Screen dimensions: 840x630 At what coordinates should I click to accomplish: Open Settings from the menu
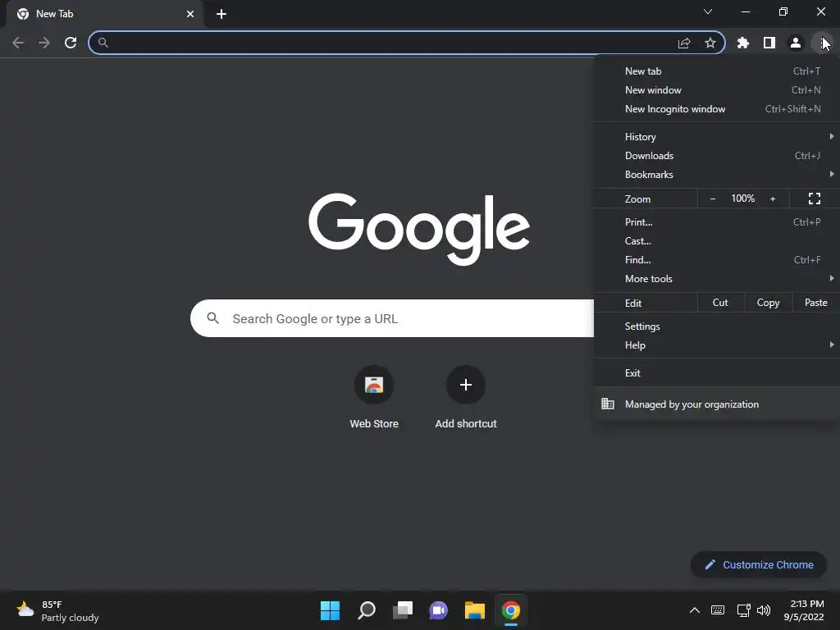click(717, 326)
